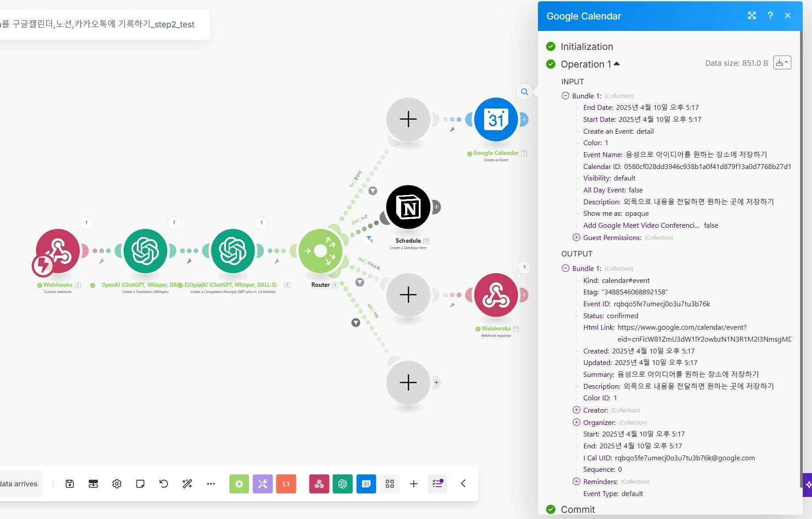Open the download output bundles dropdown
The image size is (812, 519).
(782, 63)
